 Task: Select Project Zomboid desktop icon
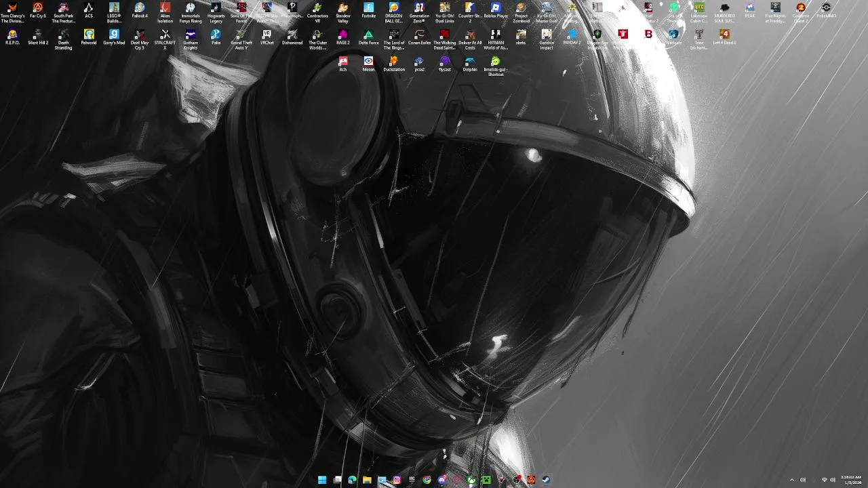coord(521,12)
